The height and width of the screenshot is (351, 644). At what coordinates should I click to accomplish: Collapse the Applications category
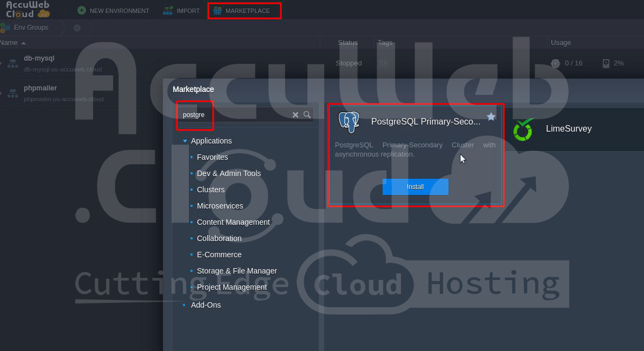point(185,141)
